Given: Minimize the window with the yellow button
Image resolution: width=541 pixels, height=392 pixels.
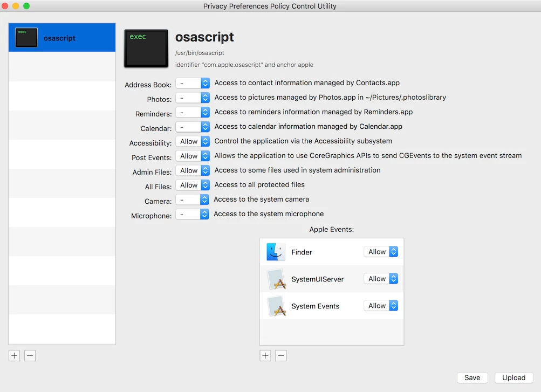Looking at the screenshot, I should 16,6.
